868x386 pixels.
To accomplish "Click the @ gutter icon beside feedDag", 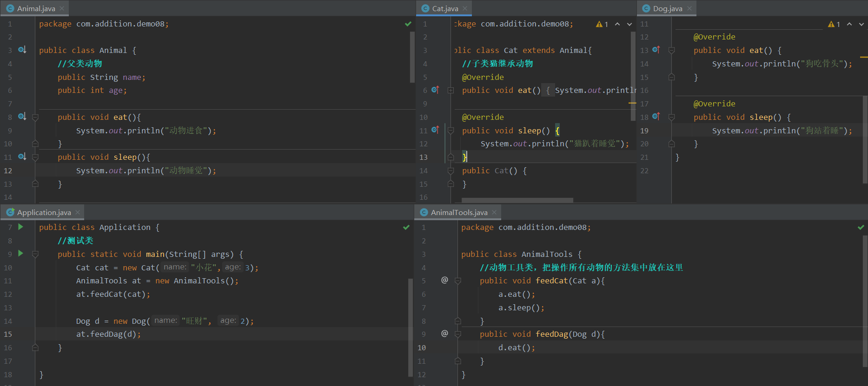I will click(444, 334).
